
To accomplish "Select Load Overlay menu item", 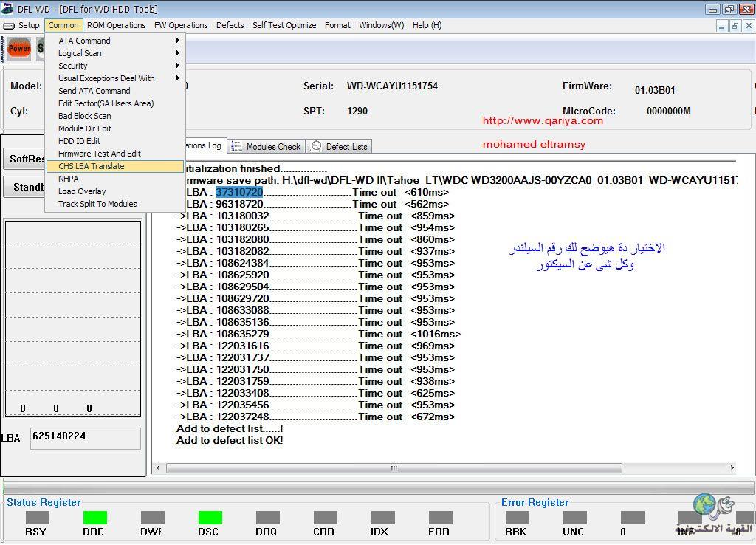I will (x=114, y=191).
